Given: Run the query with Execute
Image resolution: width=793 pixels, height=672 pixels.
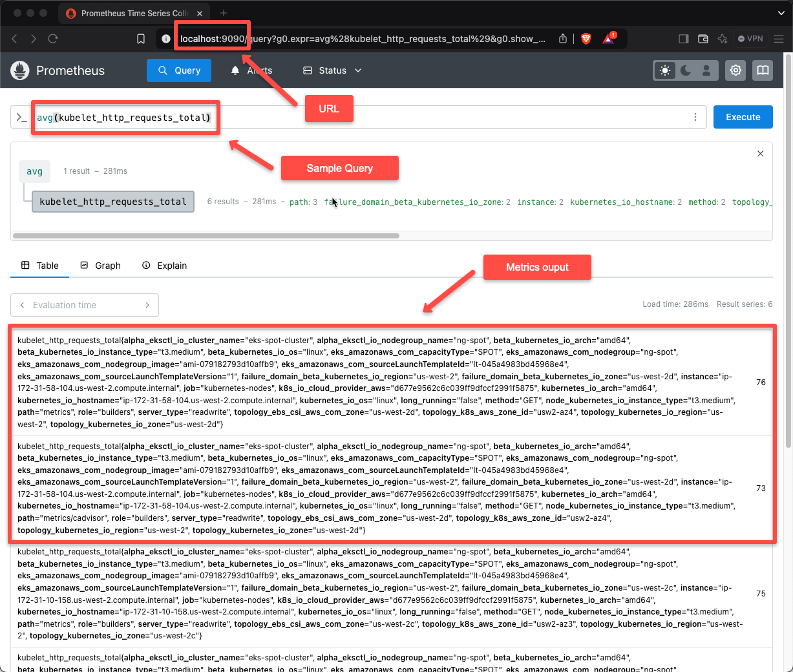Looking at the screenshot, I should [x=743, y=117].
